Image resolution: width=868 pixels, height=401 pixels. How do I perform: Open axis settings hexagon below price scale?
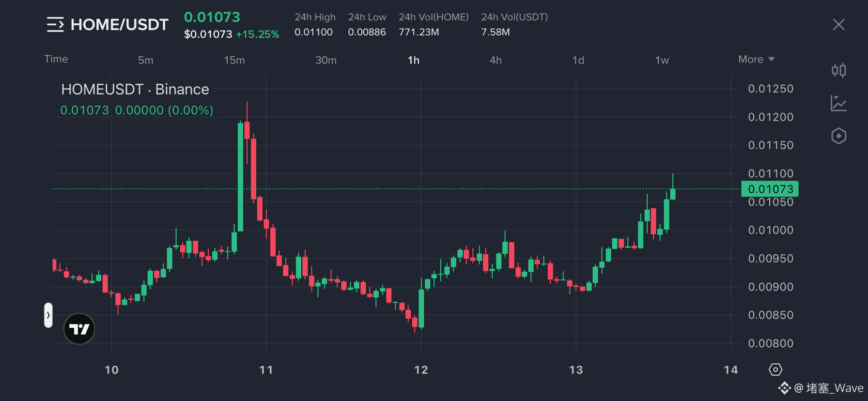click(775, 370)
